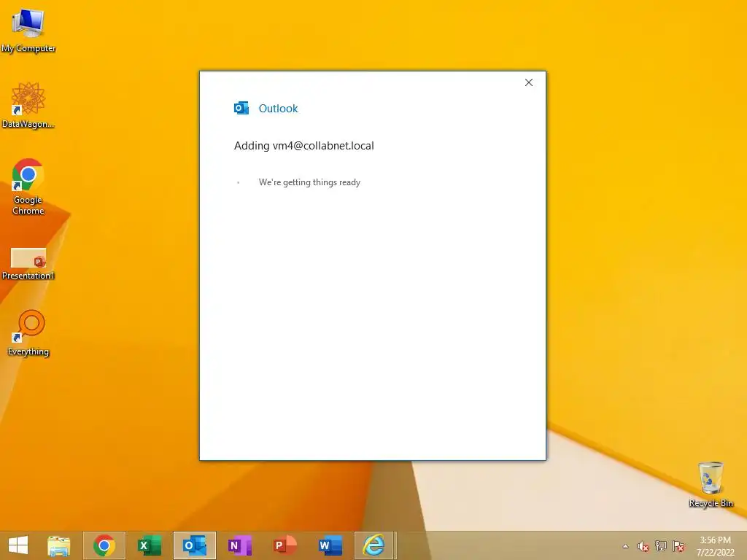Show hidden system tray icons

(625, 546)
